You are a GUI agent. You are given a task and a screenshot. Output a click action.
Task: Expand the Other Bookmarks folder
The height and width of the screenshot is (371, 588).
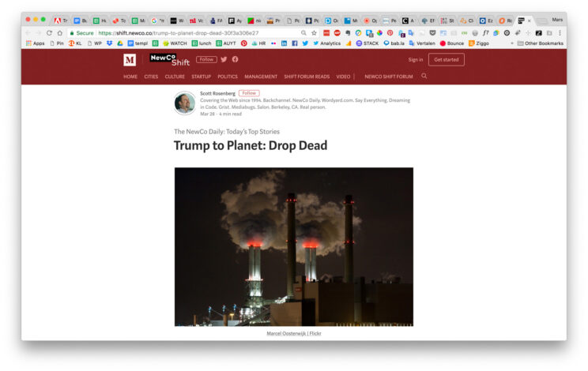pos(540,43)
